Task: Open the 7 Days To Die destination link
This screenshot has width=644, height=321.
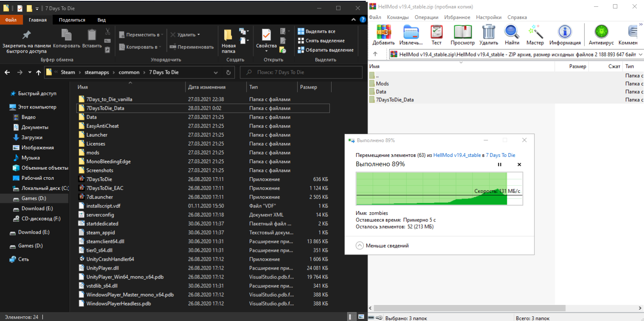Action: point(501,155)
